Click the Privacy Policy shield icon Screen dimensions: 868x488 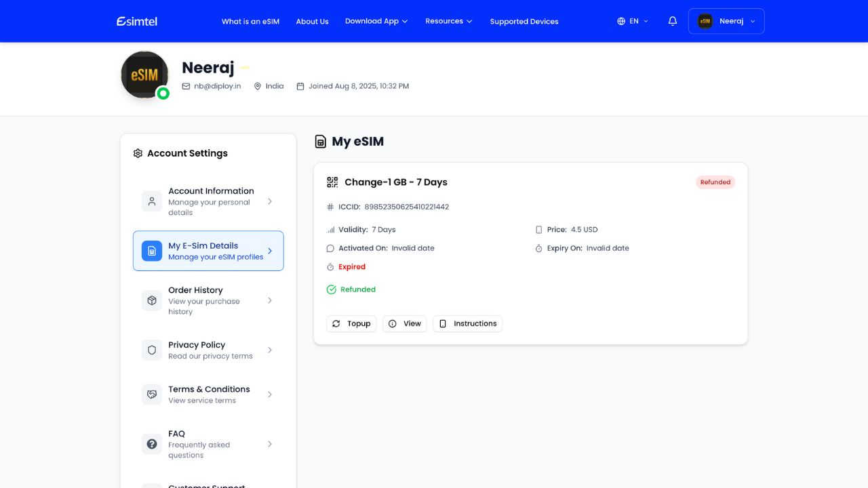152,350
